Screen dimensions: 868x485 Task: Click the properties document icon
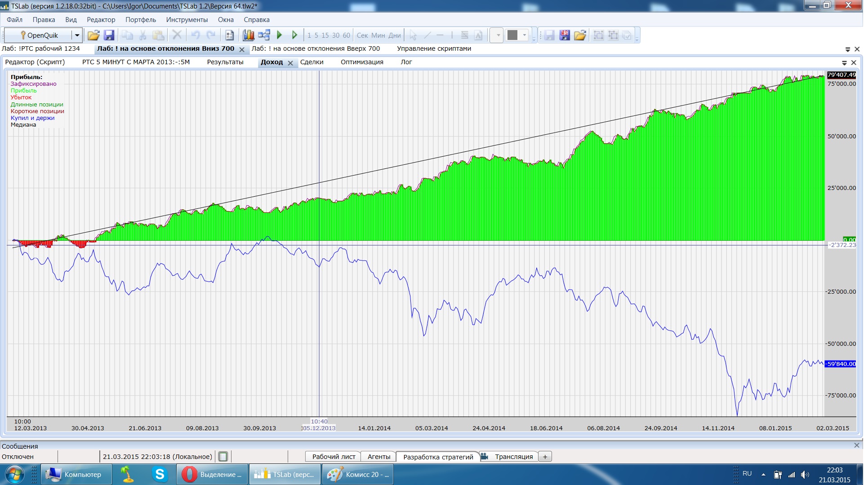(x=229, y=35)
